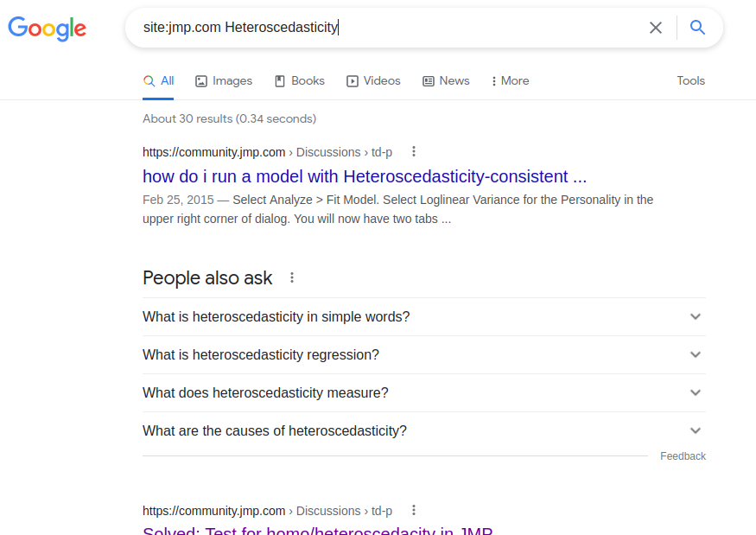The height and width of the screenshot is (535, 756).
Task: Open the three-dot menu on People also ask
Action: point(292,277)
